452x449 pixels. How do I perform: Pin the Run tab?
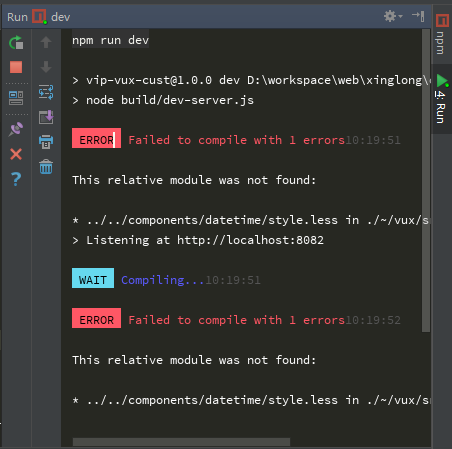pyautogui.click(x=16, y=129)
